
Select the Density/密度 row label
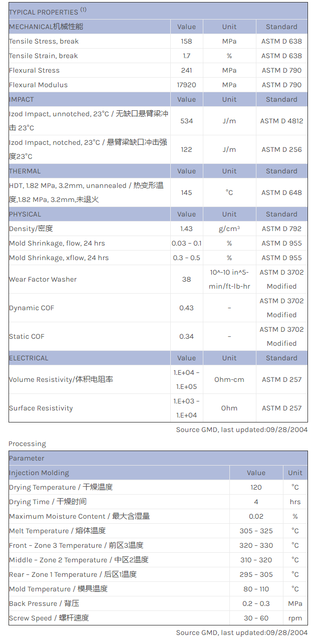pos(31,229)
